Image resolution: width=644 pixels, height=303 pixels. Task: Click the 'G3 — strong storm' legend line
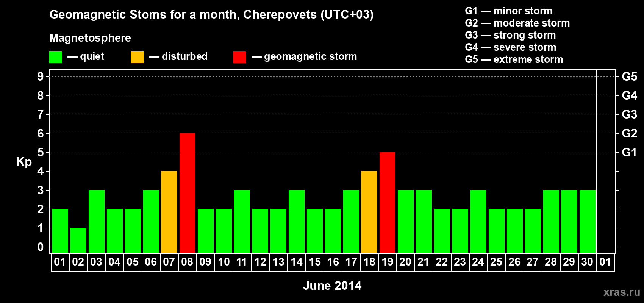[510, 35]
